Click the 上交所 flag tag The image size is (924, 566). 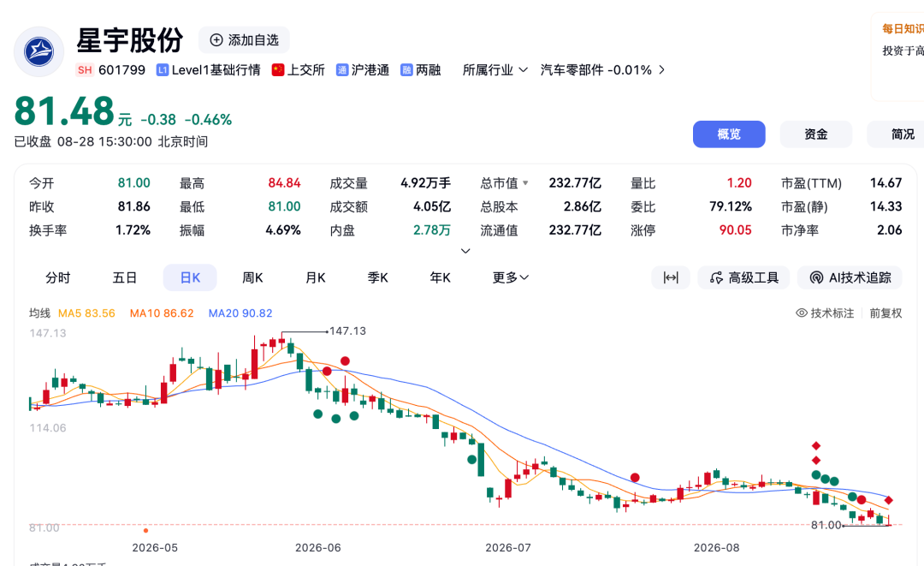click(x=299, y=70)
